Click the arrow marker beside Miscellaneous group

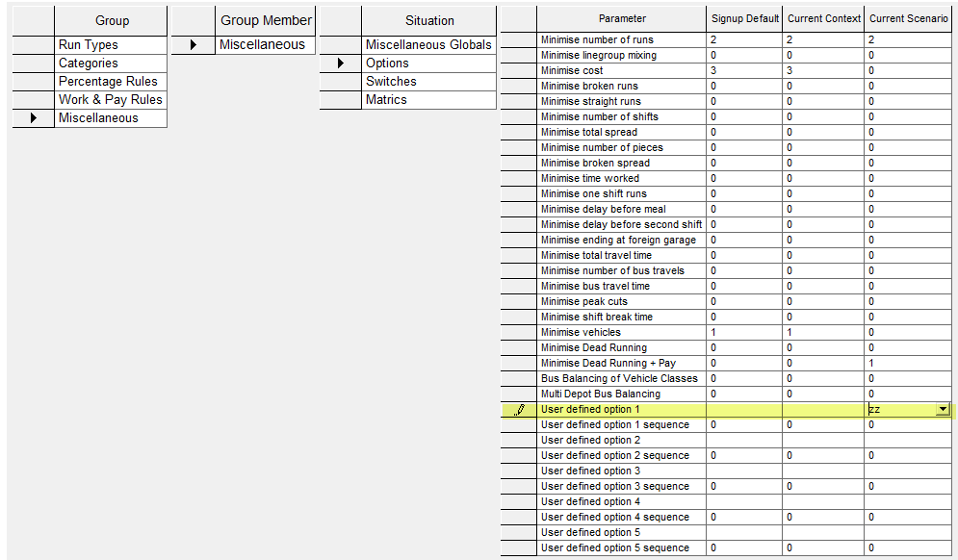[33, 117]
